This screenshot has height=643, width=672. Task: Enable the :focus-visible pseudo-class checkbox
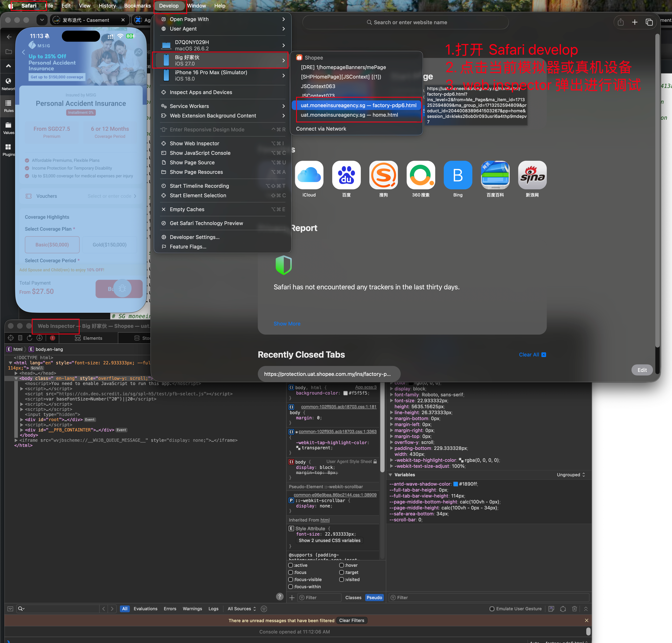(x=291, y=579)
